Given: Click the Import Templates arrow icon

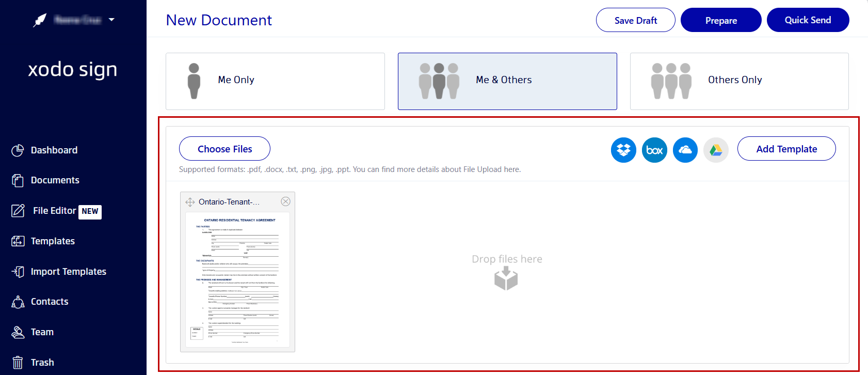Looking at the screenshot, I should (x=18, y=272).
